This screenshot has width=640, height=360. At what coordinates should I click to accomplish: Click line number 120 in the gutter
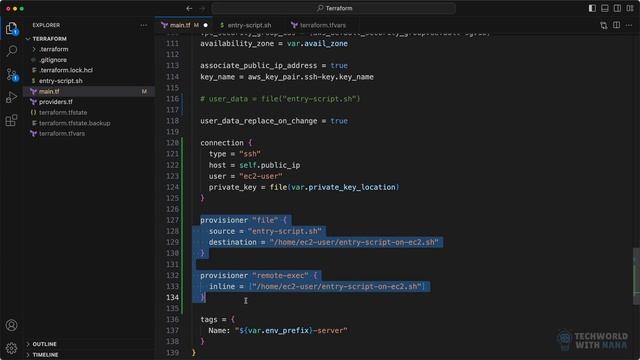[x=172, y=143]
